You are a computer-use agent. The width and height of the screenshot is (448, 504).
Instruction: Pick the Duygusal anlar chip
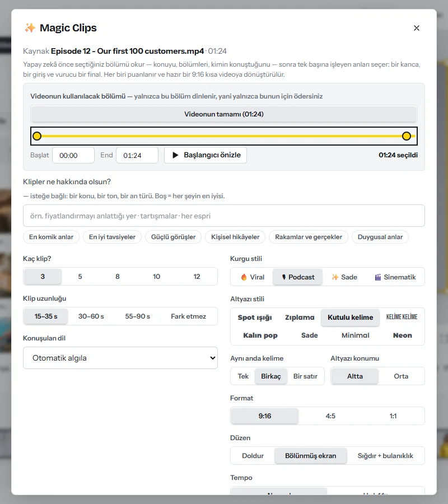380,237
